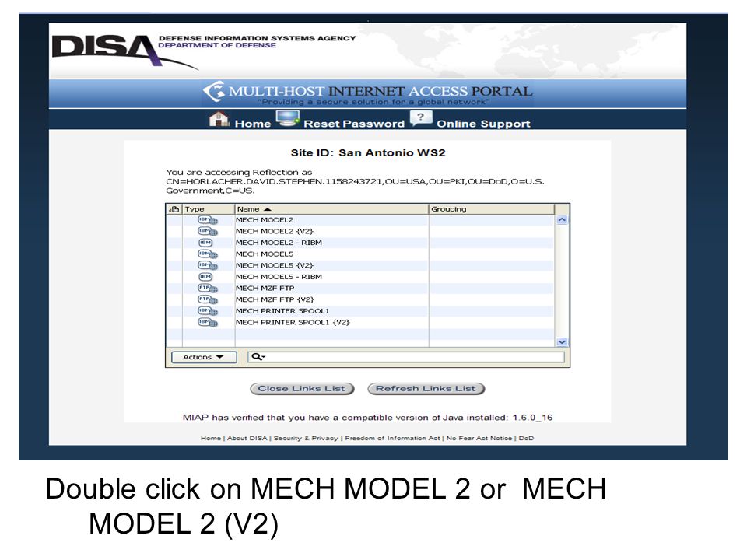Open Online Support in navigation bar
This screenshot has height=560, width=747.
point(483,124)
